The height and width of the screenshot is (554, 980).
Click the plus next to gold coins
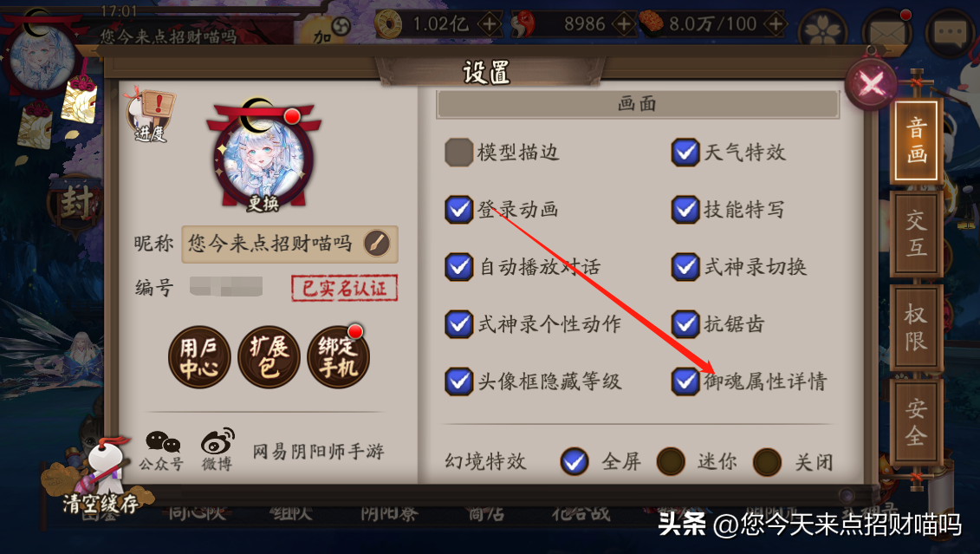(489, 25)
